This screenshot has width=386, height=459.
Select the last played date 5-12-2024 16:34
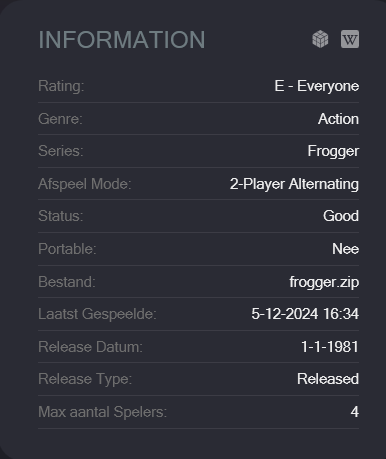(x=305, y=314)
